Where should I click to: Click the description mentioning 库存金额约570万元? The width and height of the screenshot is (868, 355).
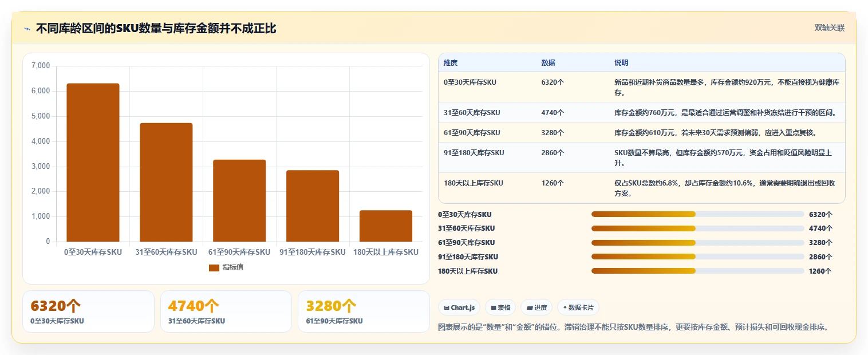point(723,157)
